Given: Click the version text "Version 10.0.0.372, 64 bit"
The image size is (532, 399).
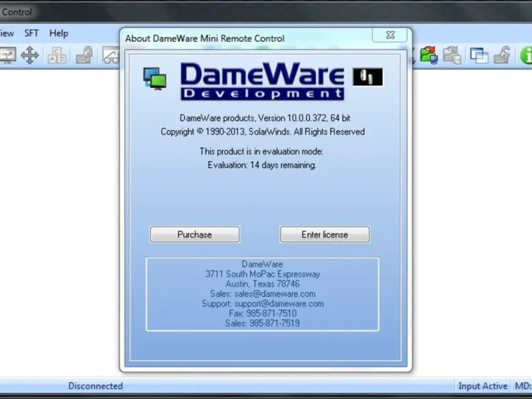Looking at the screenshot, I should click(304, 118).
